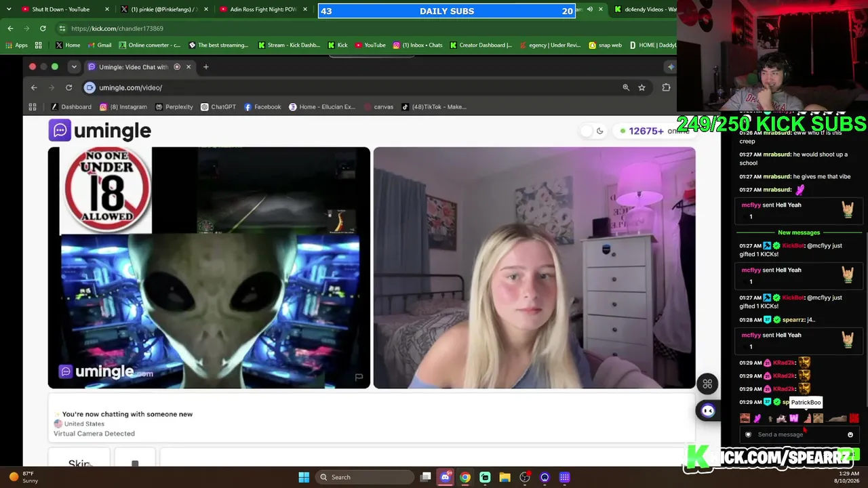Open the Inbox Chats Instagram bookmark
The image size is (868, 488).
pos(418,45)
